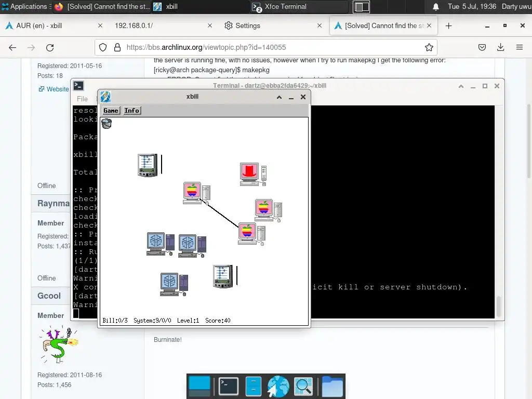Open the Firefox downloads panel
Image resolution: width=532 pixels, height=399 pixels.
coord(500,47)
